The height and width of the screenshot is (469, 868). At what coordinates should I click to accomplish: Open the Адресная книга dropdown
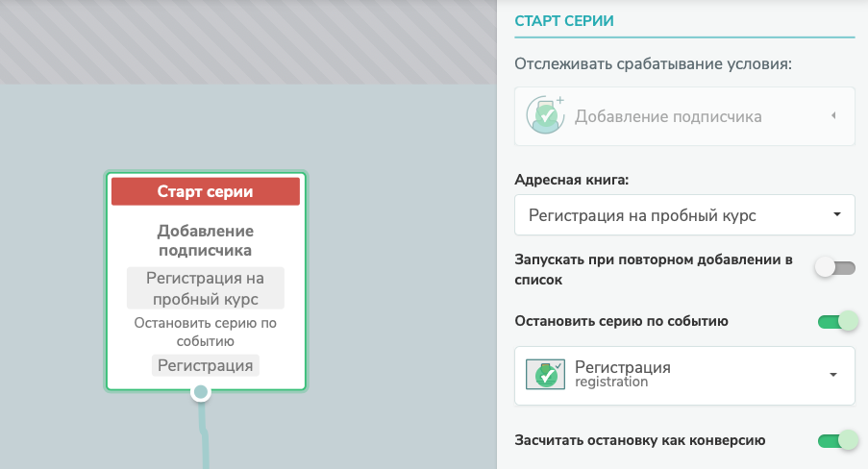coord(684,215)
